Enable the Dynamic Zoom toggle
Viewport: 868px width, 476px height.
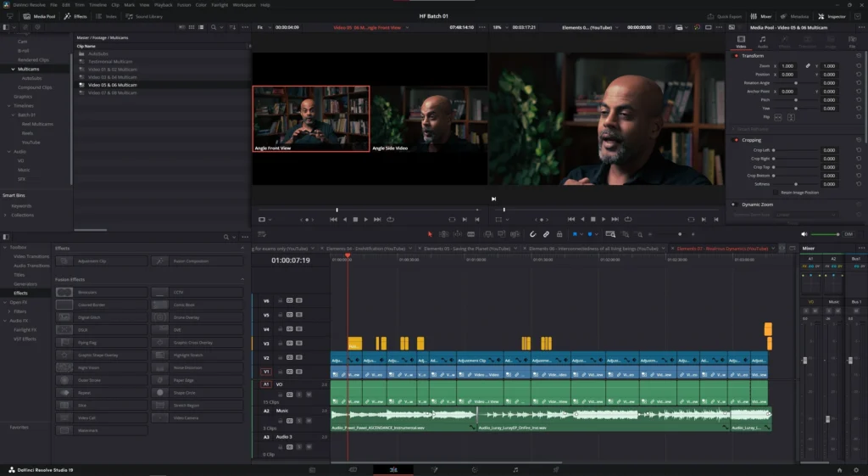pos(736,204)
